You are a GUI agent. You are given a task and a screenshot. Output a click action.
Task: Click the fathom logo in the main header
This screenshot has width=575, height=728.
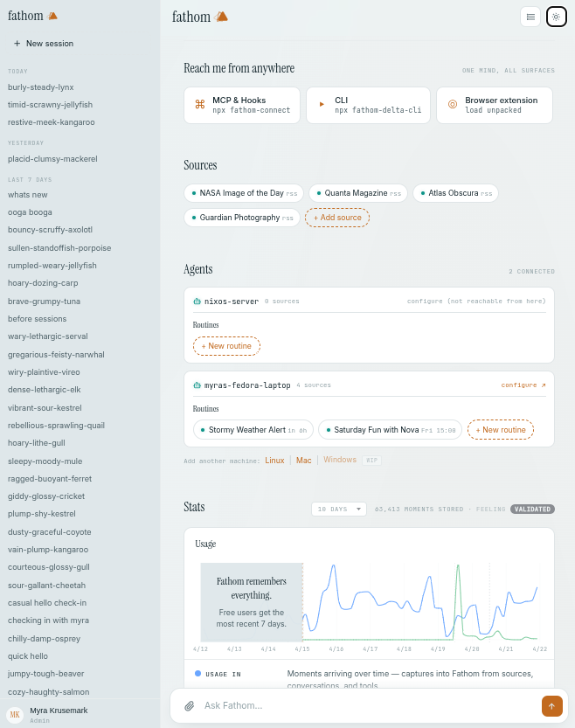click(x=200, y=17)
